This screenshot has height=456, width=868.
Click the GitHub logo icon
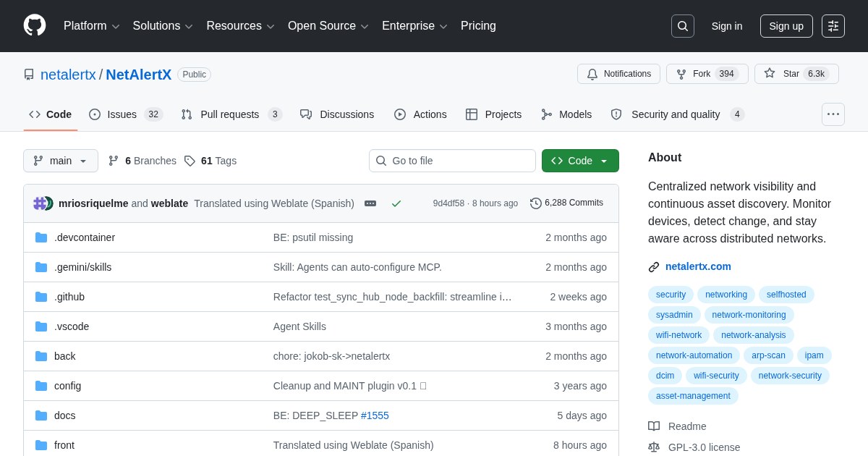(35, 26)
